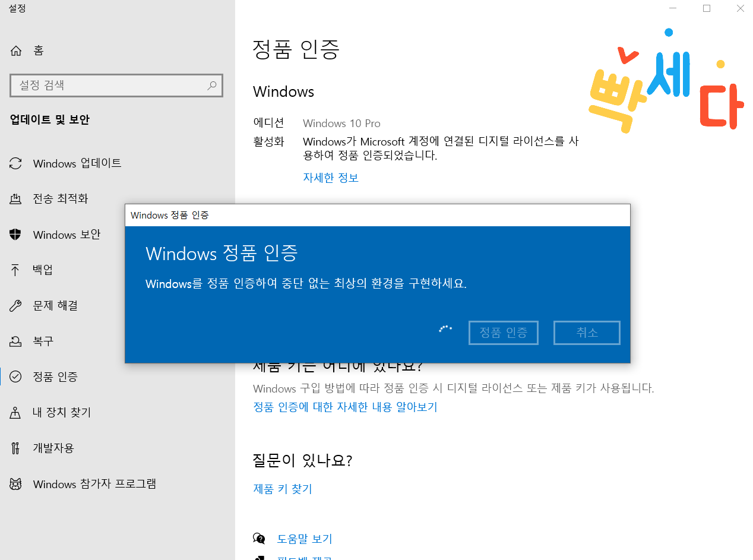Open the 도움말 보기 link
This screenshot has width=753, height=560.
coord(305,539)
